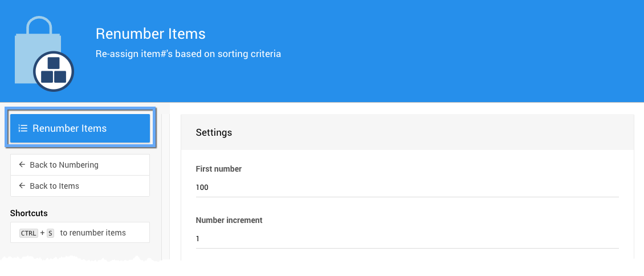This screenshot has width=644, height=276.
Task: Click the CTRL key badge in Shortcuts
Action: pos(28,233)
